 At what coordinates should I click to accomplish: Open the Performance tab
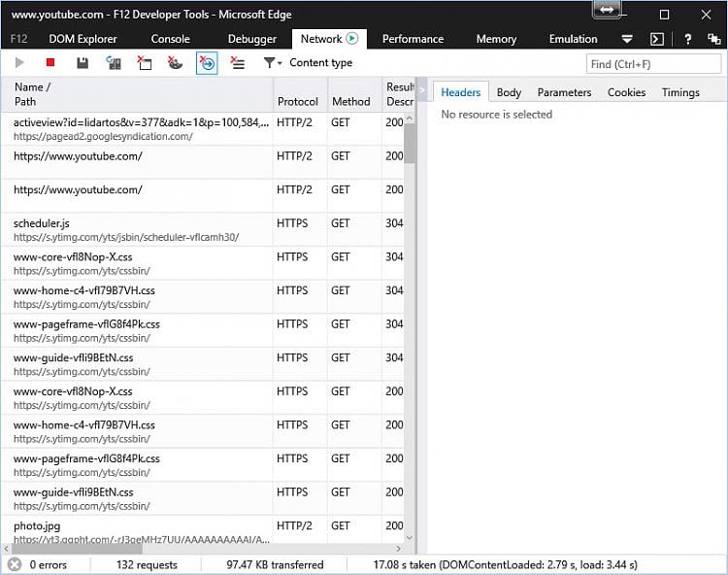(x=413, y=39)
